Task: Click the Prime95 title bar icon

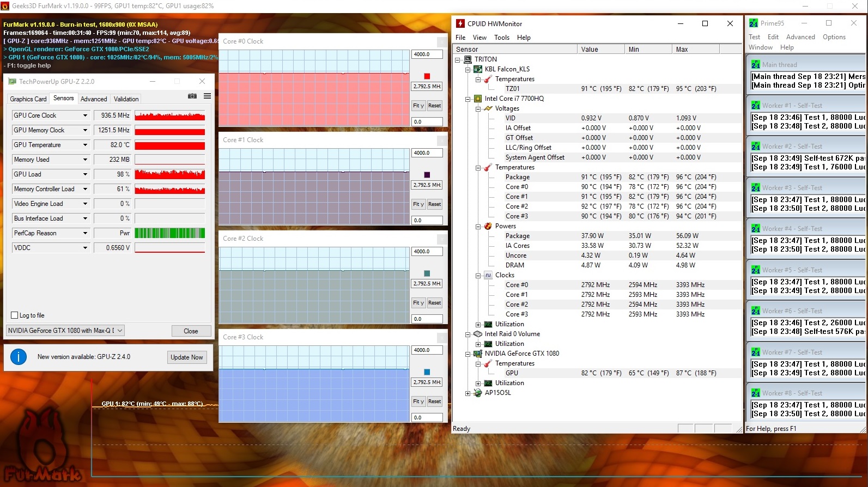Action: click(x=754, y=23)
